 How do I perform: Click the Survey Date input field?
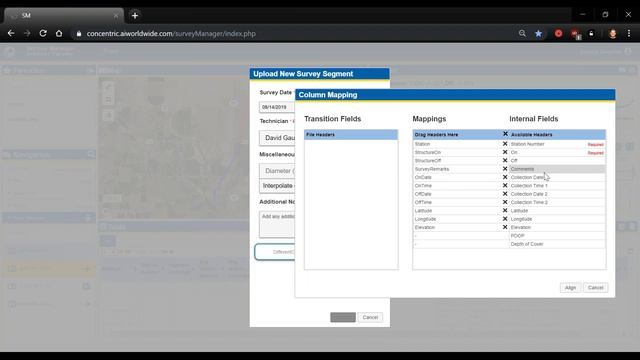point(277,107)
